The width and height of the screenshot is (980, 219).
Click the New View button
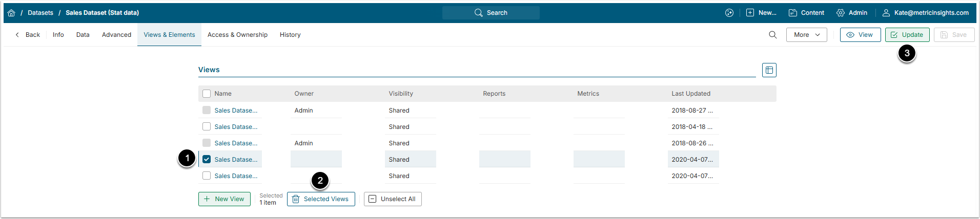click(224, 199)
